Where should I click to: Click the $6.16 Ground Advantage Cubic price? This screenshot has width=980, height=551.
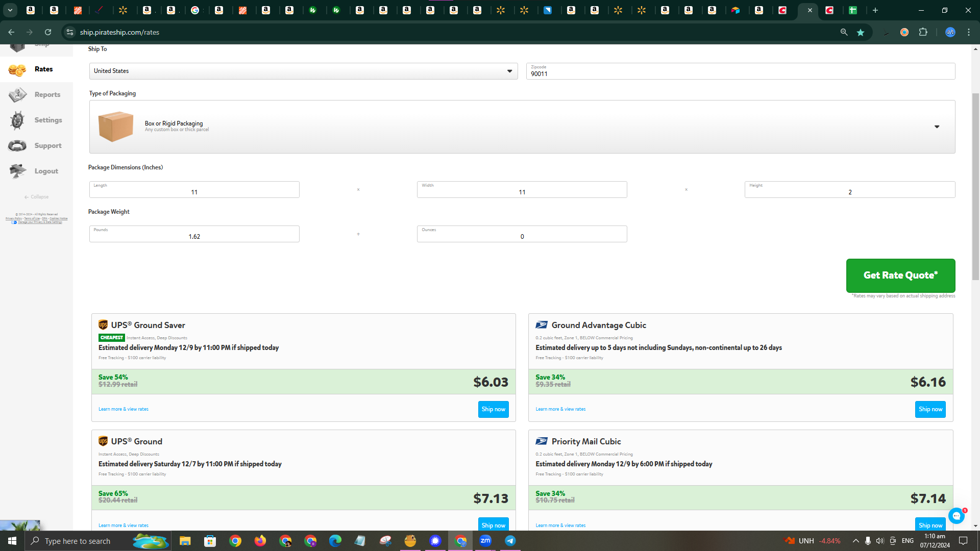point(928,382)
